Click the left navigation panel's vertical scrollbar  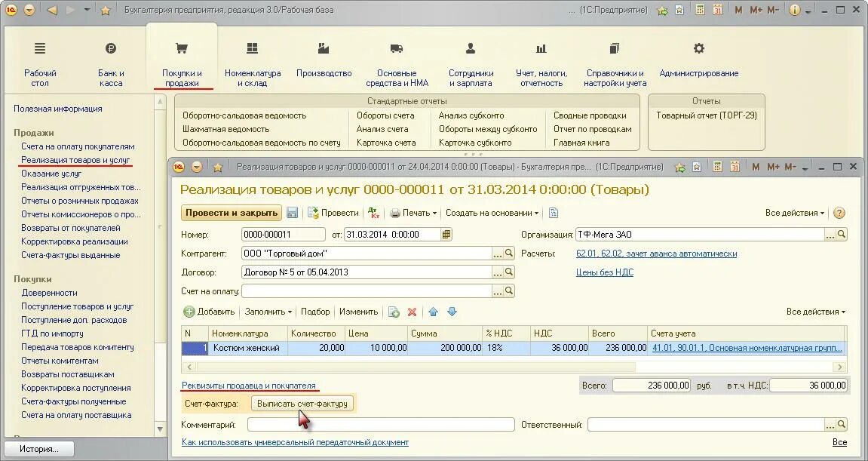(x=160, y=265)
